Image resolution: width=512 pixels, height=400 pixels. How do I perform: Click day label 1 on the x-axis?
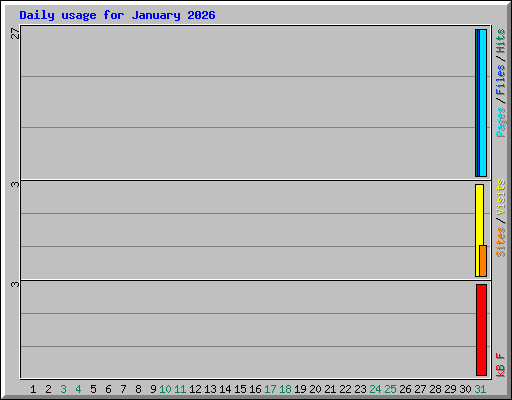coord(33,389)
